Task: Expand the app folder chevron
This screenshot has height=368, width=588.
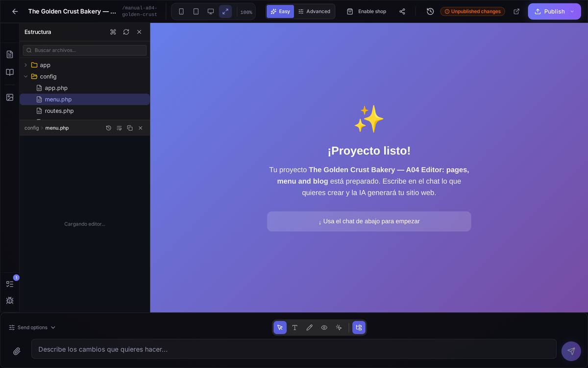Action: click(x=25, y=65)
